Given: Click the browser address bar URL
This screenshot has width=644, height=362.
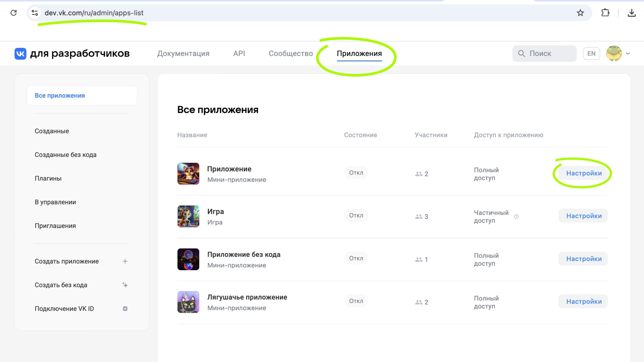Looking at the screenshot, I should pos(94,13).
